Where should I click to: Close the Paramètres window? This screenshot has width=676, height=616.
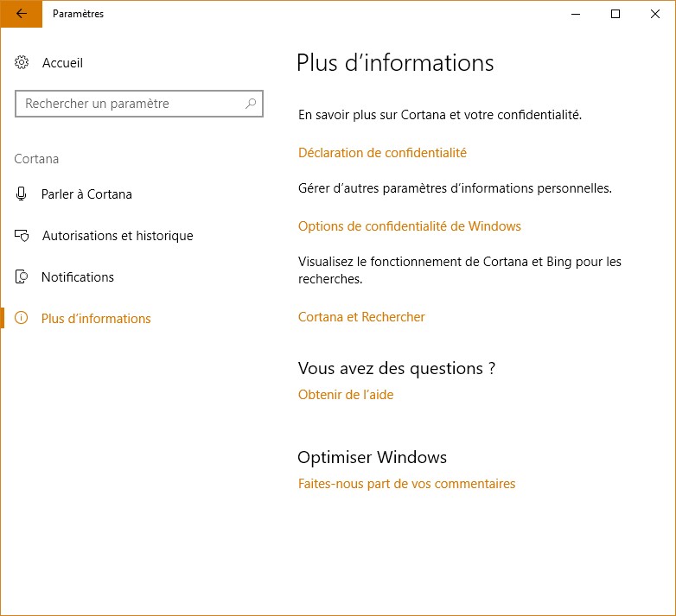655,14
